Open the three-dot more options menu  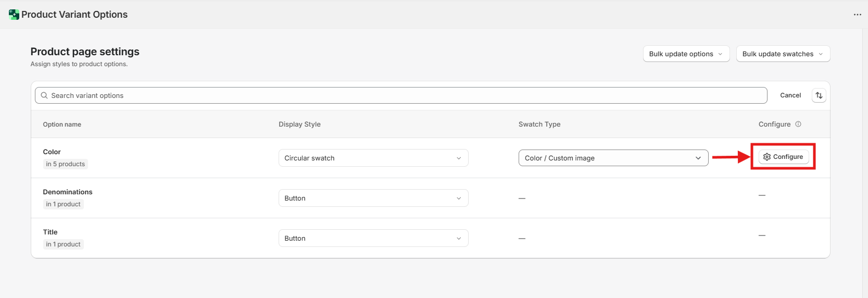pos(857,15)
